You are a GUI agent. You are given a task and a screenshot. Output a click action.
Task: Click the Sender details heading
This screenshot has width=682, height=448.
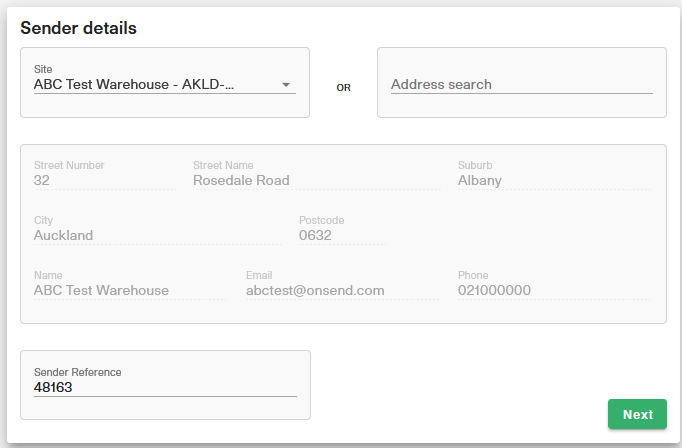click(78, 28)
